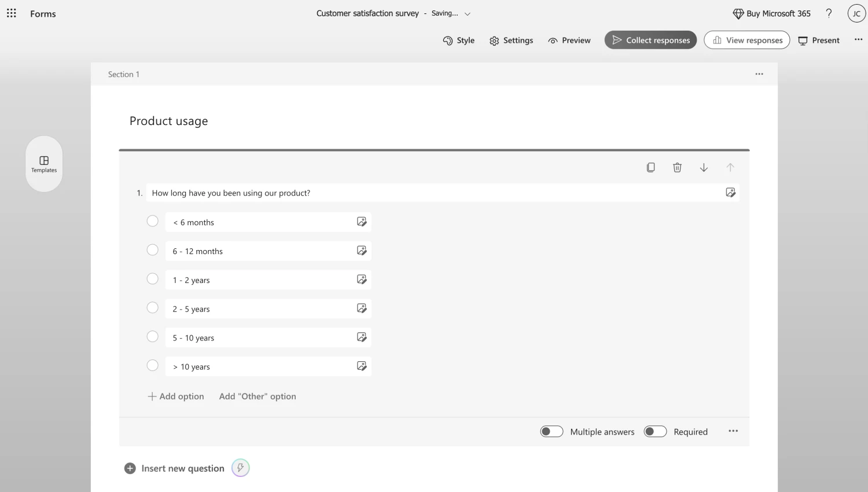This screenshot has width=868, height=492.
Task: Add an image to the "< 6 months" option
Action: click(362, 221)
